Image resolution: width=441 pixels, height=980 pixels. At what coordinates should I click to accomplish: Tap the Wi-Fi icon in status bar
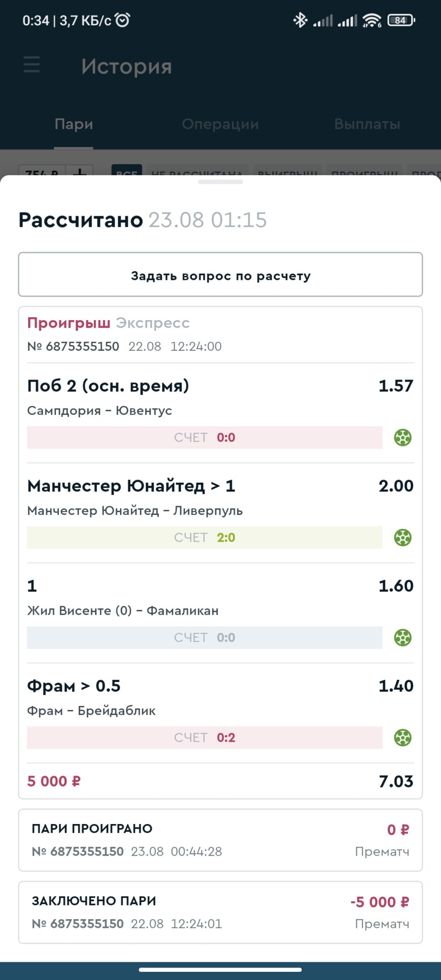click(372, 20)
